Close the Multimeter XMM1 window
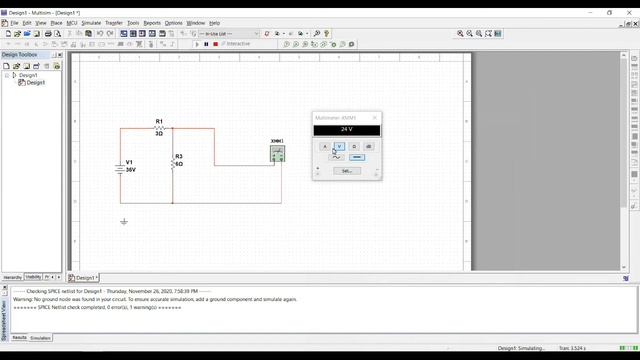Image resolution: width=640 pixels, height=360 pixels. pos(375,118)
